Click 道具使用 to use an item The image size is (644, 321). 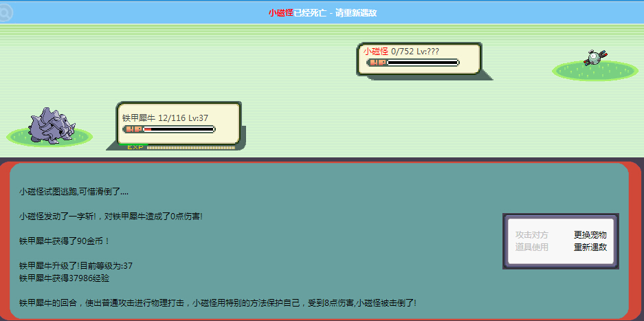[531, 247]
